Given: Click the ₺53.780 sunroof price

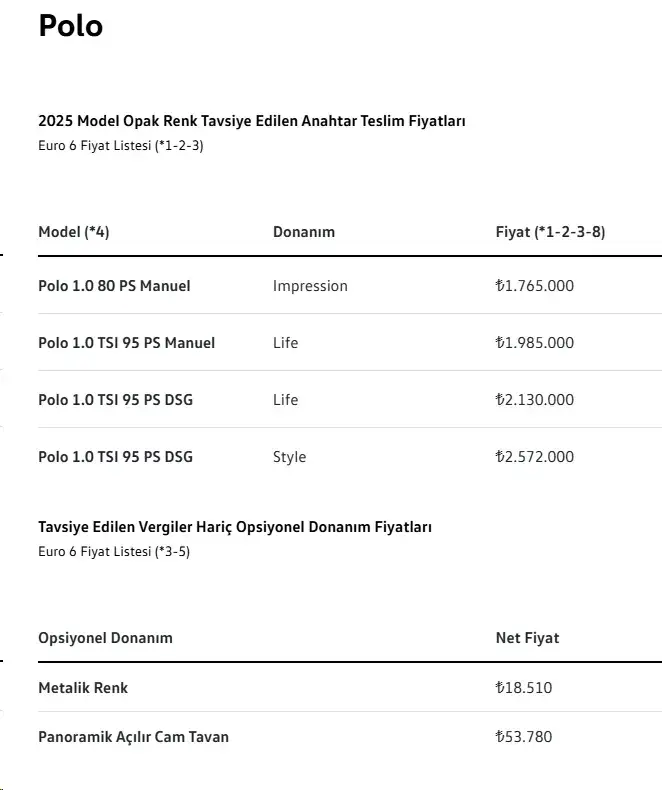Looking at the screenshot, I should tap(523, 737).
